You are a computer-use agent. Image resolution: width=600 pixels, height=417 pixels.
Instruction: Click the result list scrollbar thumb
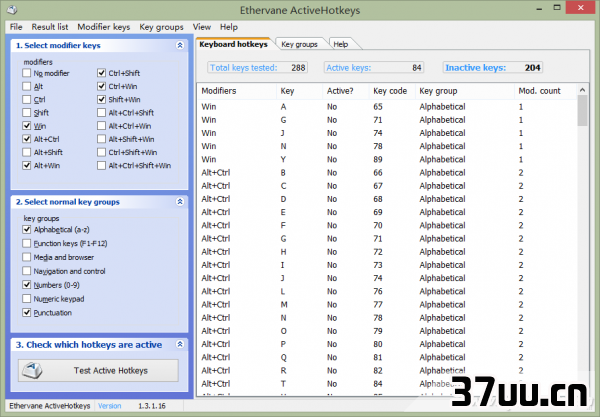[x=582, y=111]
